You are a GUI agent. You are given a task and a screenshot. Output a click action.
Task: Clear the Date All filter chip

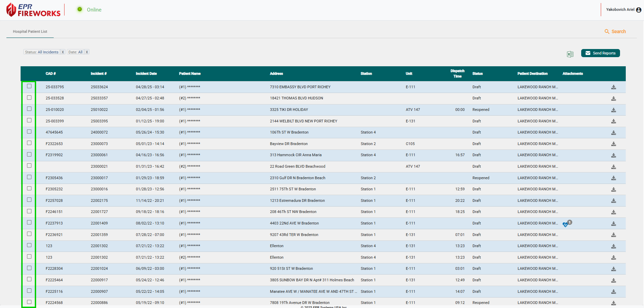pyautogui.click(x=86, y=52)
